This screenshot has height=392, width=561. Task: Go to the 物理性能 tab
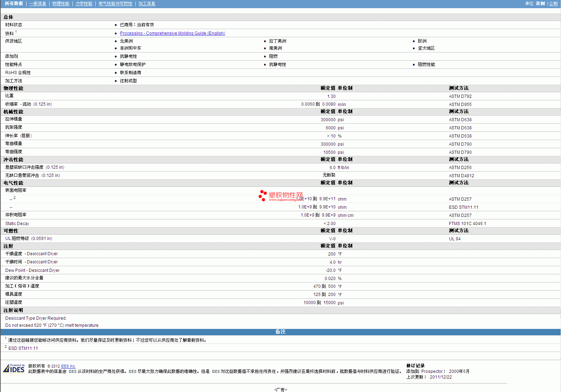pyautogui.click(x=61, y=4)
